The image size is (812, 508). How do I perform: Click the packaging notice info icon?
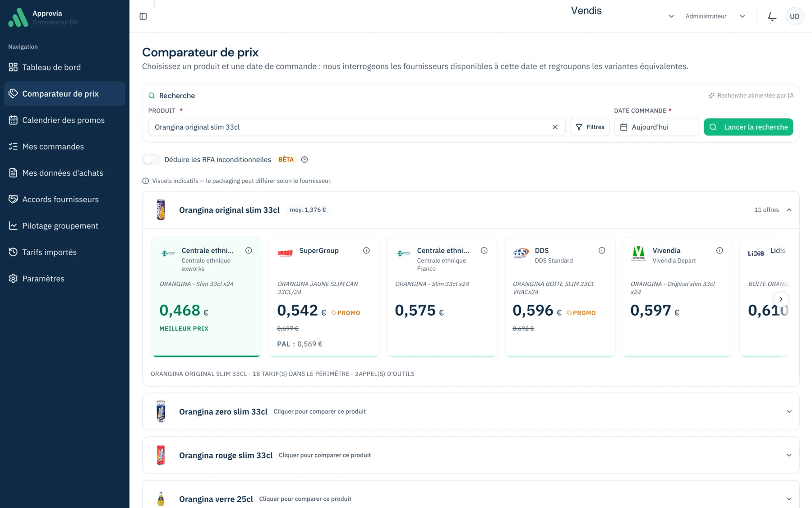click(145, 181)
